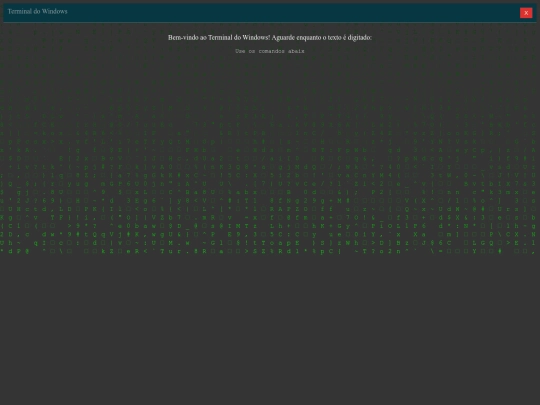The height and width of the screenshot is (405, 540).
Task: Close the Terminal do Windows window
Action: click(526, 13)
